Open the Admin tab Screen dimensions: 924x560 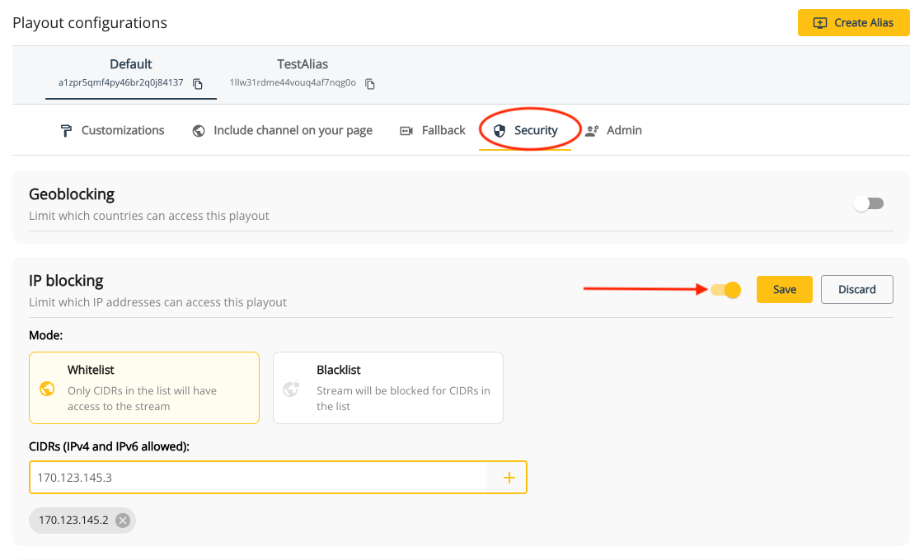point(623,130)
